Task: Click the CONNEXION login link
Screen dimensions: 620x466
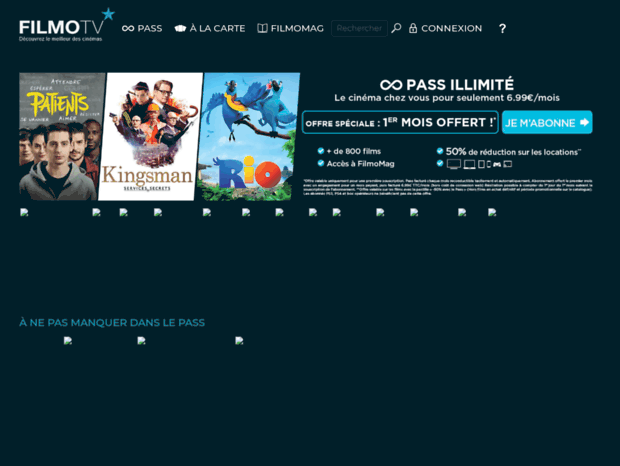Action: (451, 28)
